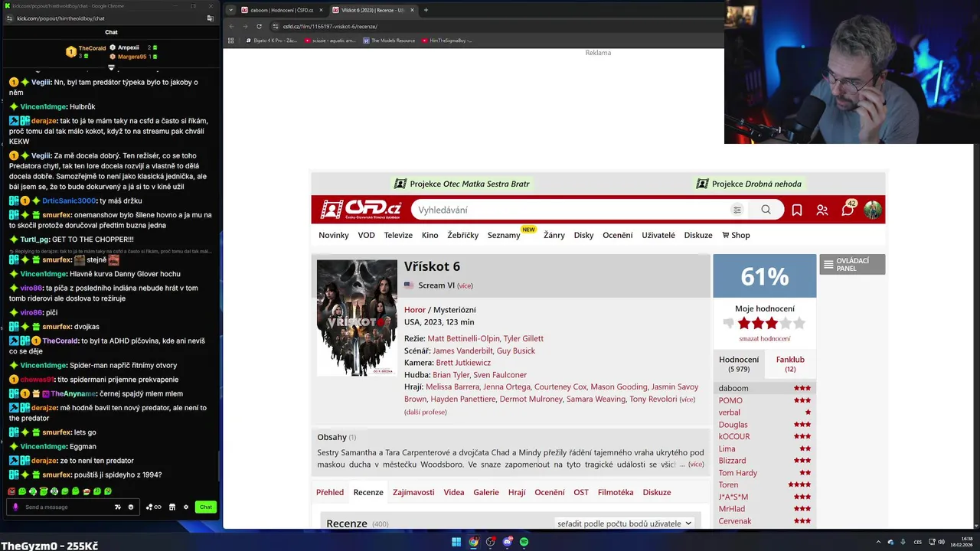This screenshot has height=551, width=980.
Task: Open the Filmotéka tab
Action: pos(616,492)
